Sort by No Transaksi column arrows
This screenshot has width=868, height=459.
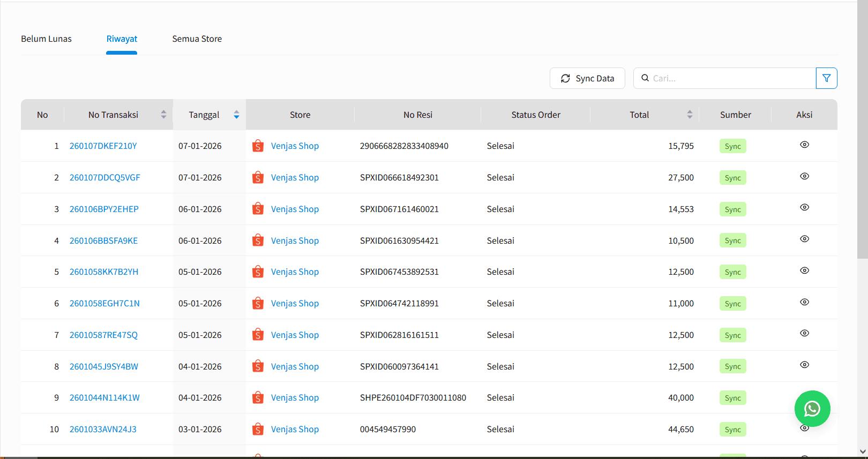(163, 115)
